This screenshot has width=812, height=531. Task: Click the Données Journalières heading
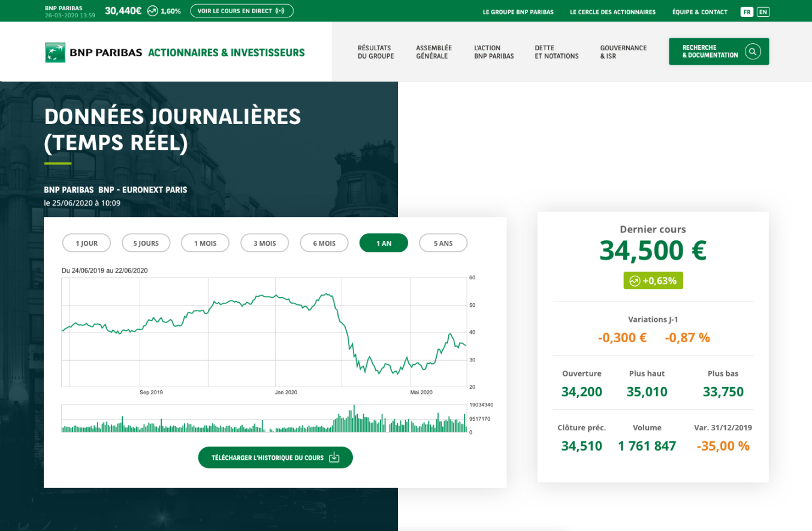click(173, 130)
